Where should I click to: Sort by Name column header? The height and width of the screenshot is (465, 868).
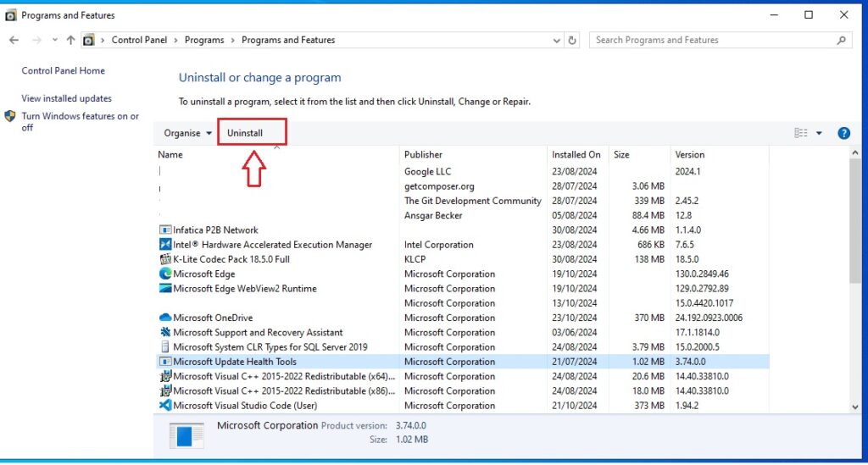click(170, 155)
